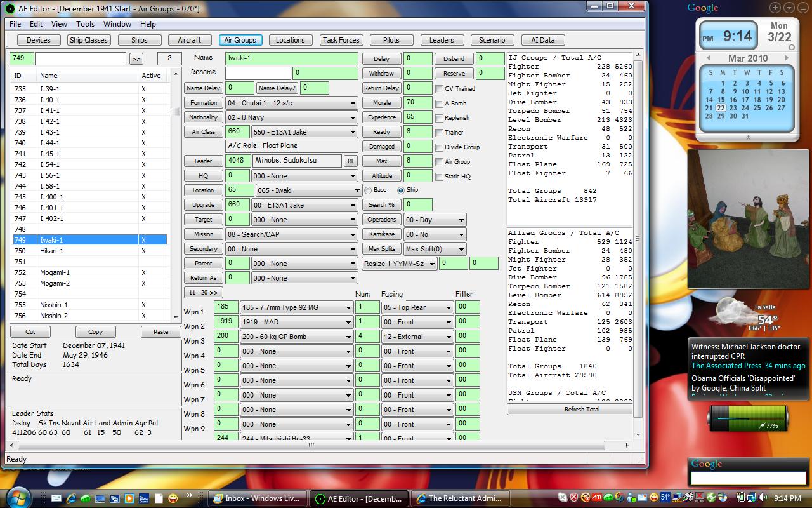Click the network connection tray icon

[x=751, y=497]
